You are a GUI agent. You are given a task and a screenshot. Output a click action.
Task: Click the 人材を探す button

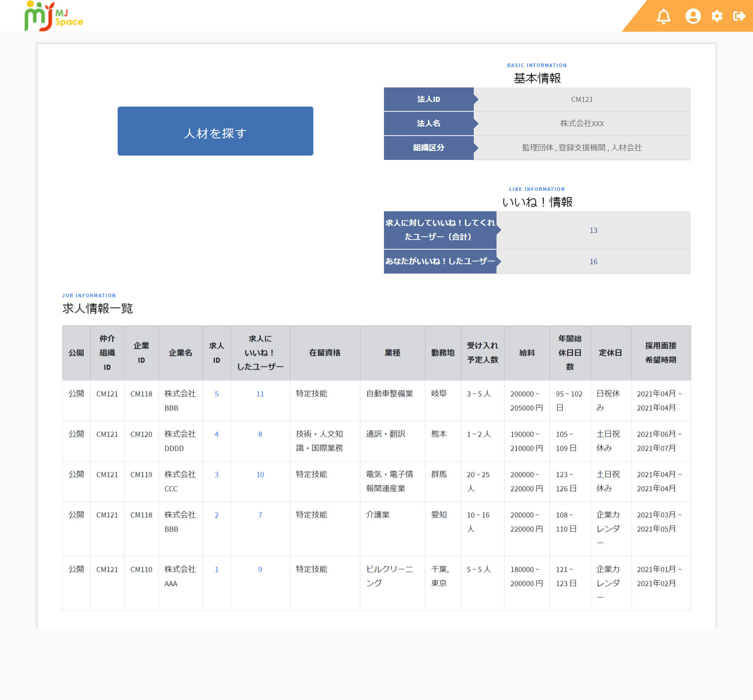pos(215,131)
